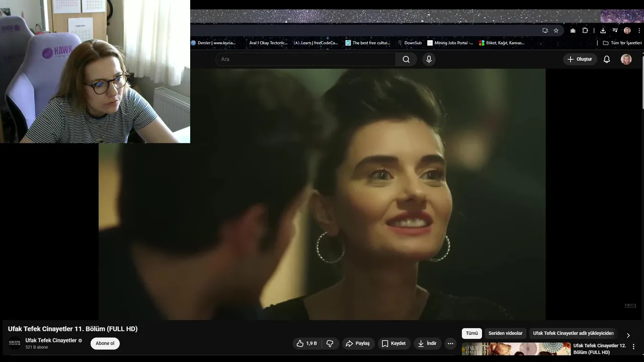
Task: Click the Oluştur create button
Action: [580, 59]
